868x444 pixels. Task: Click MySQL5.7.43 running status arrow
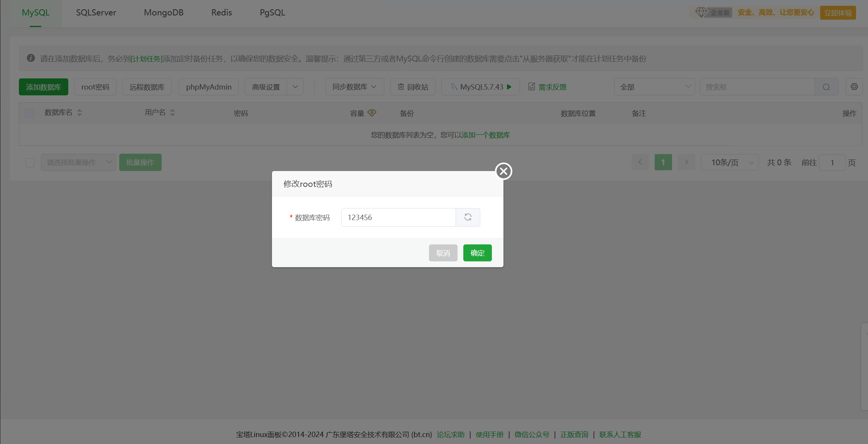509,87
